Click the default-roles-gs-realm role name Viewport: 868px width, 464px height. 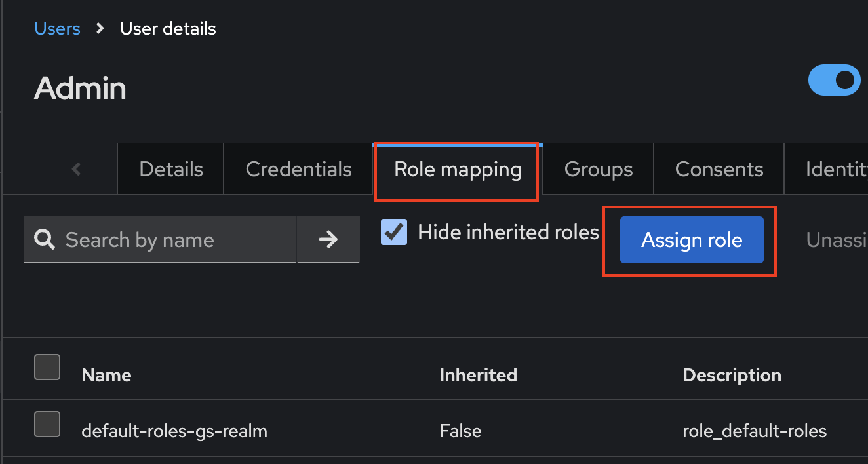coord(174,431)
